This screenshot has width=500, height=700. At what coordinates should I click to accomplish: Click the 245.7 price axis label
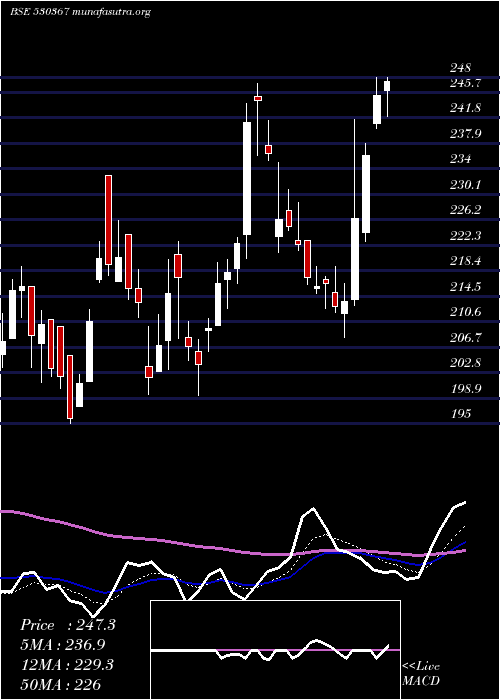(465, 83)
